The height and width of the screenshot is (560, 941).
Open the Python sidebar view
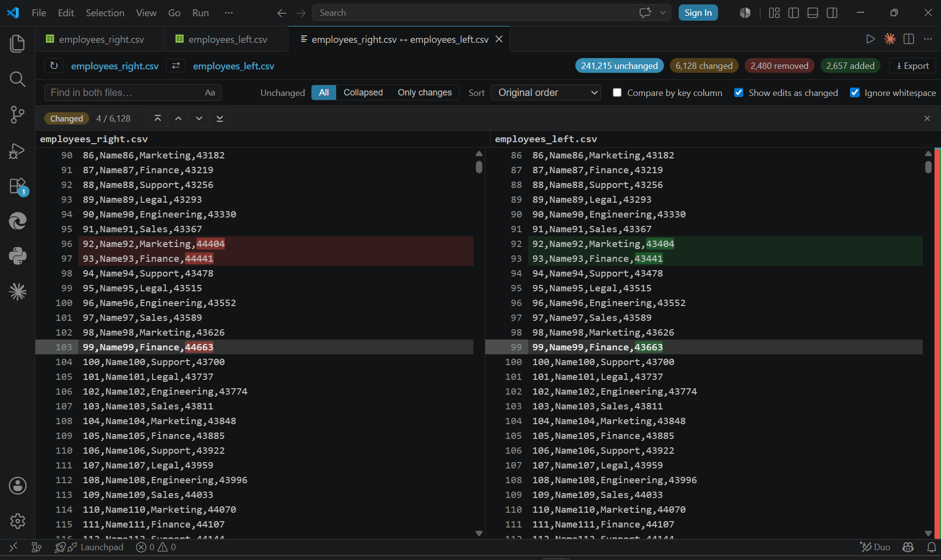click(17, 256)
